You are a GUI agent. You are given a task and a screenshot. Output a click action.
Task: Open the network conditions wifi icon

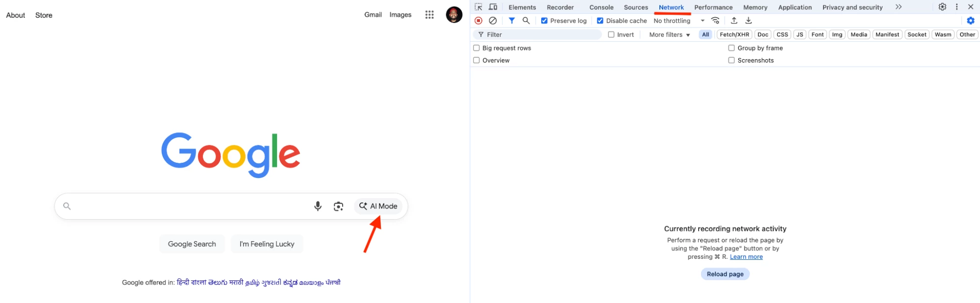[x=715, y=21]
